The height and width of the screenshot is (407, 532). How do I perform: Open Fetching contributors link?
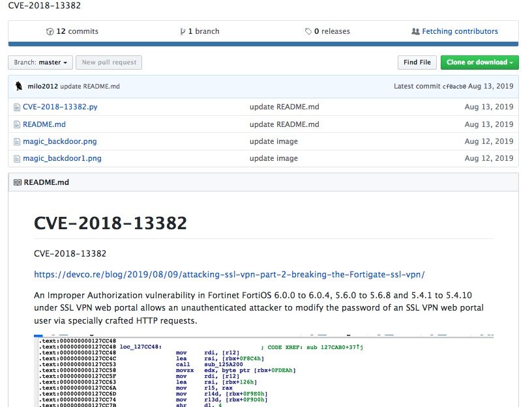(x=460, y=31)
